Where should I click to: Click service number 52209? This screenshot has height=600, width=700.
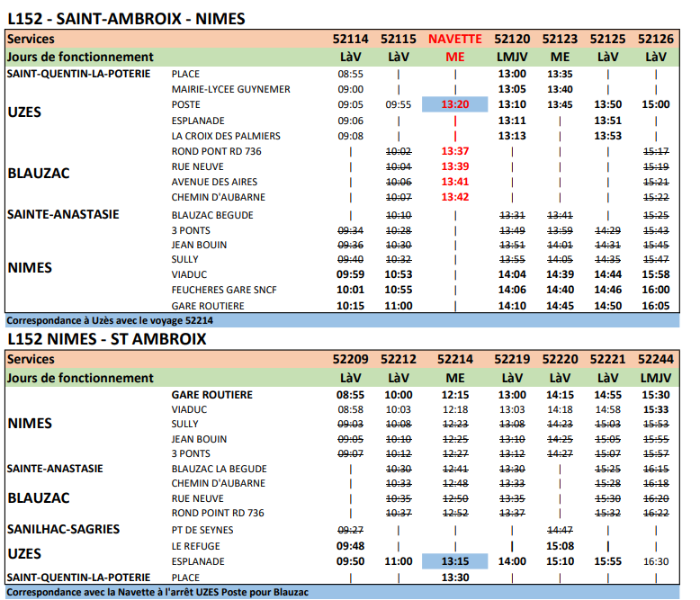point(350,360)
